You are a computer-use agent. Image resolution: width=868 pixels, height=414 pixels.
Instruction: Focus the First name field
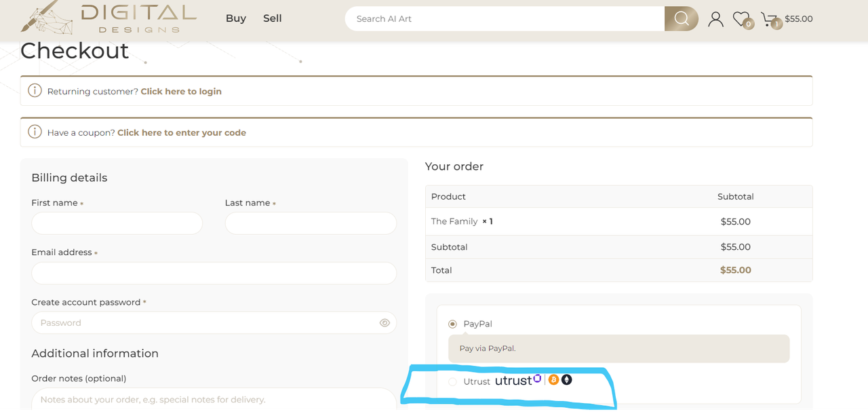click(x=117, y=223)
